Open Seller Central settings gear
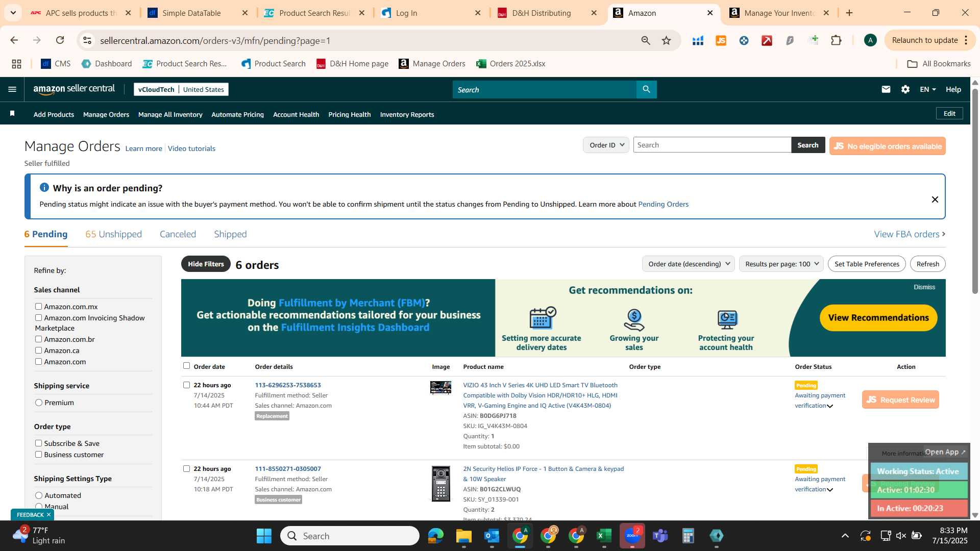 905,89
